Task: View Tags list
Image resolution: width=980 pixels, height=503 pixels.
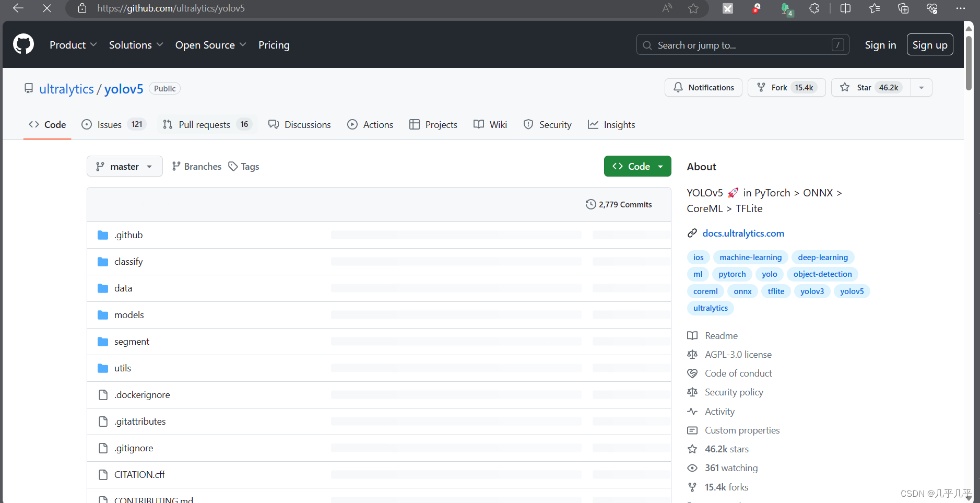Action: click(244, 166)
